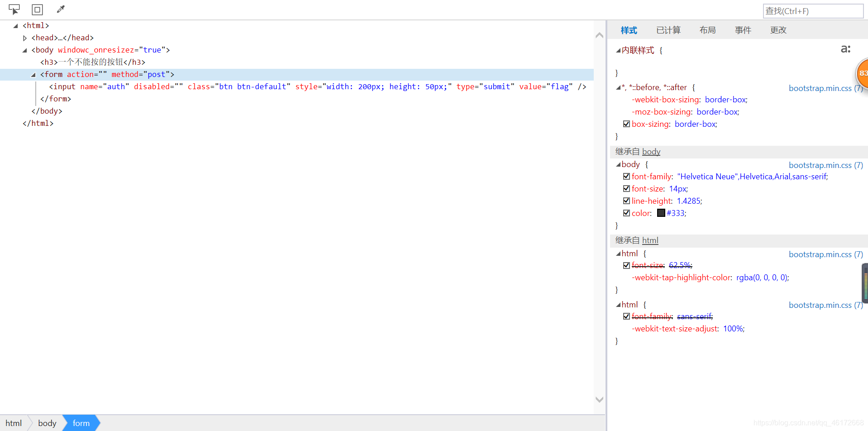
Task: Click the class="btn btn-default" attribute
Action: (x=239, y=87)
